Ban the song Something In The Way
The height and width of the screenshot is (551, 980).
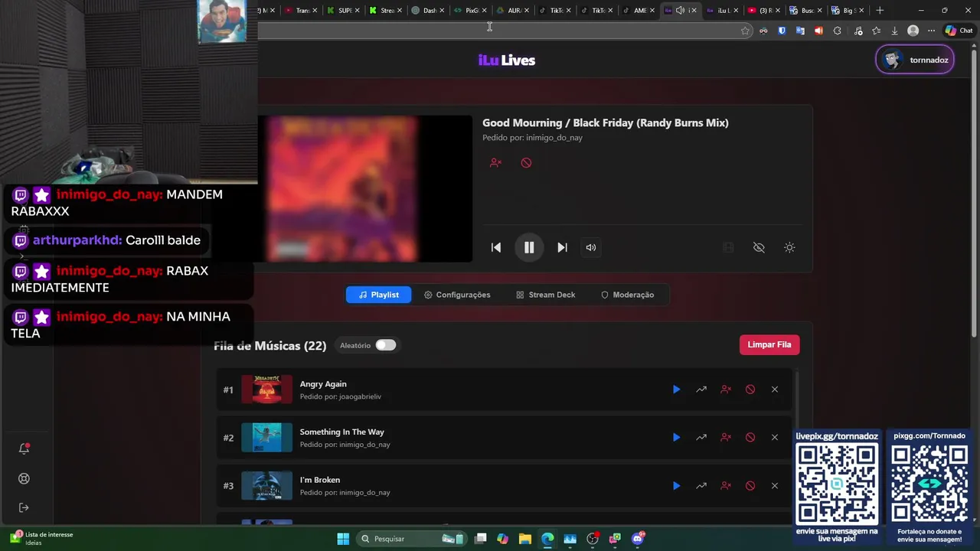pyautogui.click(x=750, y=438)
